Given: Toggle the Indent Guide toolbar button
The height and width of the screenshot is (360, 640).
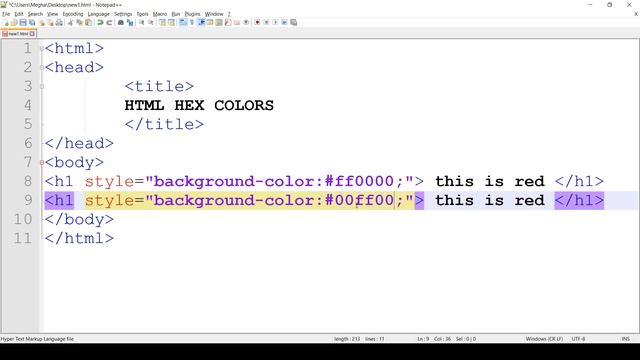Looking at the screenshot, I should coord(201,22).
